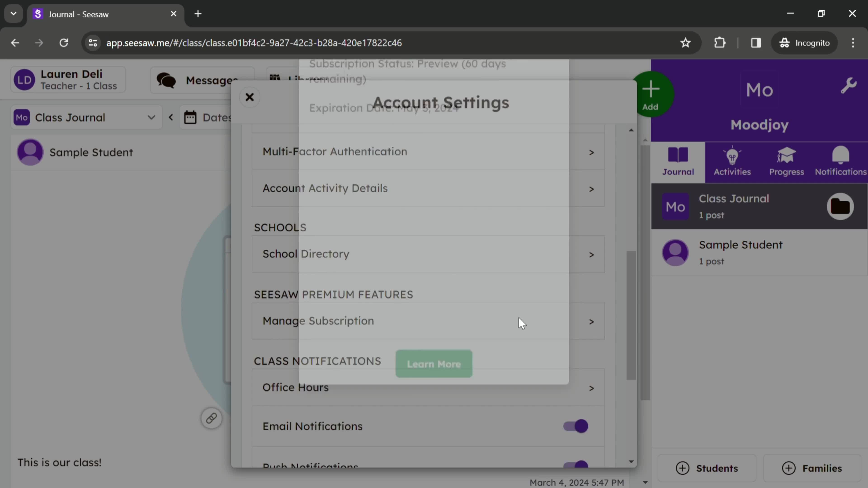Close the Journal - Seesaw tab
The height and width of the screenshot is (488, 868).
pos(174,14)
